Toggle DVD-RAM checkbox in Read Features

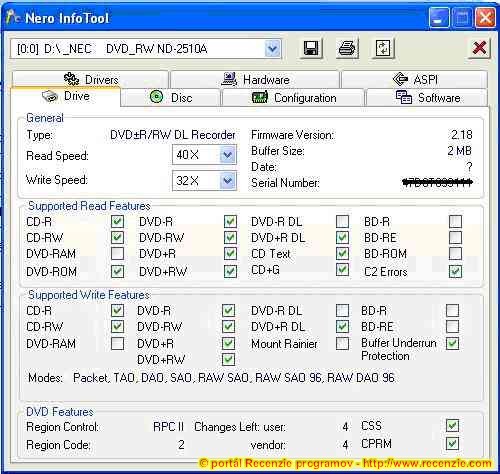click(117, 254)
